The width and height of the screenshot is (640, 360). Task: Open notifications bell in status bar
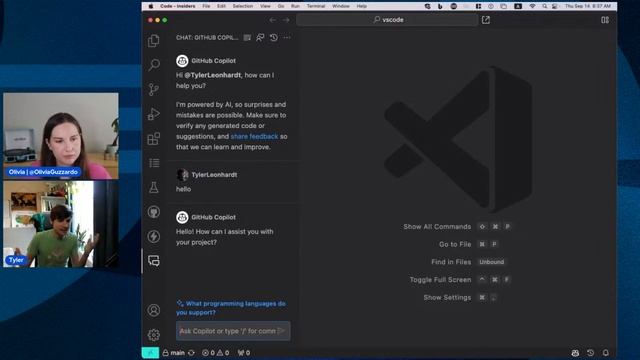point(606,353)
